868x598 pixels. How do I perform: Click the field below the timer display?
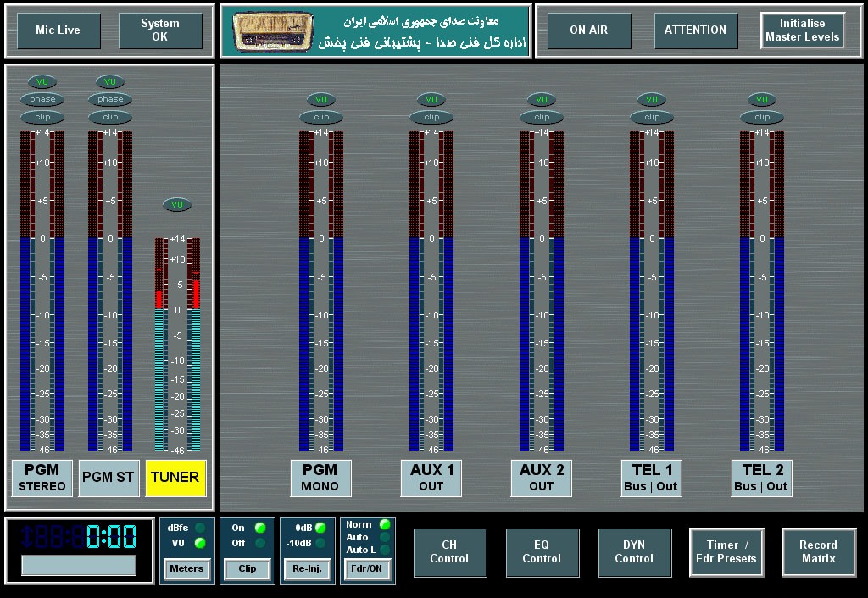coord(79,566)
